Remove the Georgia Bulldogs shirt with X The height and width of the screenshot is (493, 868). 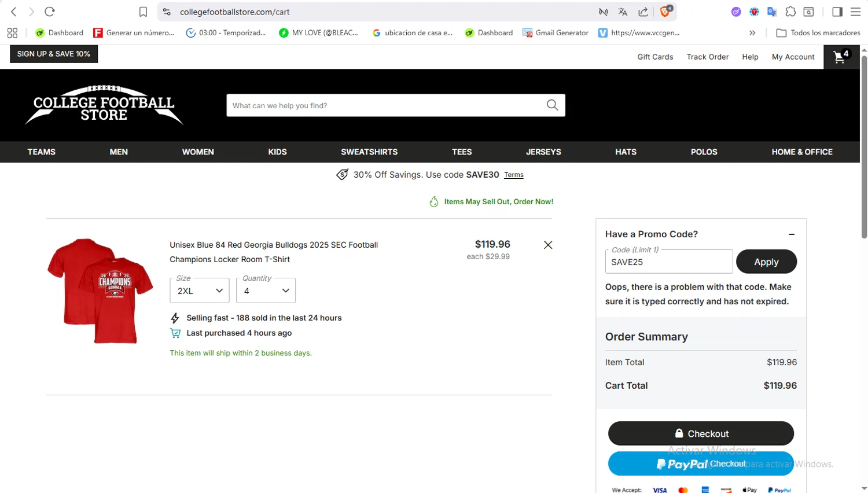pyautogui.click(x=548, y=245)
